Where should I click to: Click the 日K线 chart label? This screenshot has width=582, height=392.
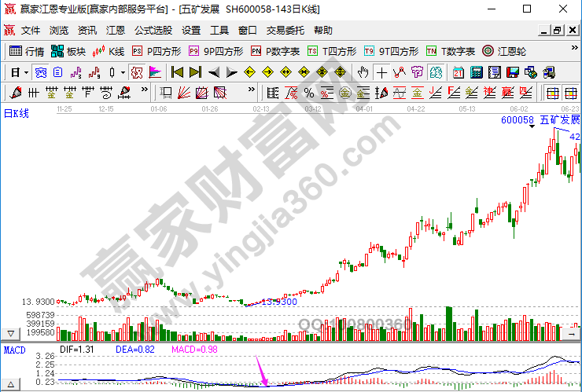pos(17,113)
